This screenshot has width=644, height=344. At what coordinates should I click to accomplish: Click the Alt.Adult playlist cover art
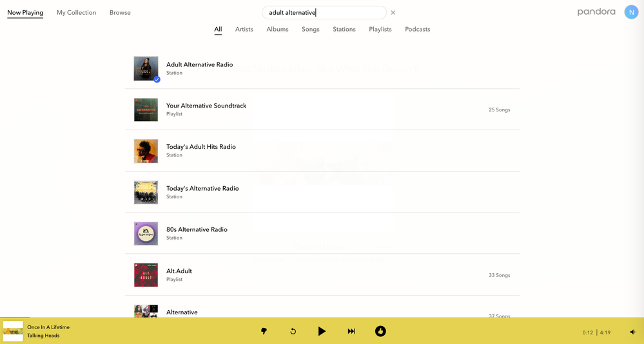point(146,275)
